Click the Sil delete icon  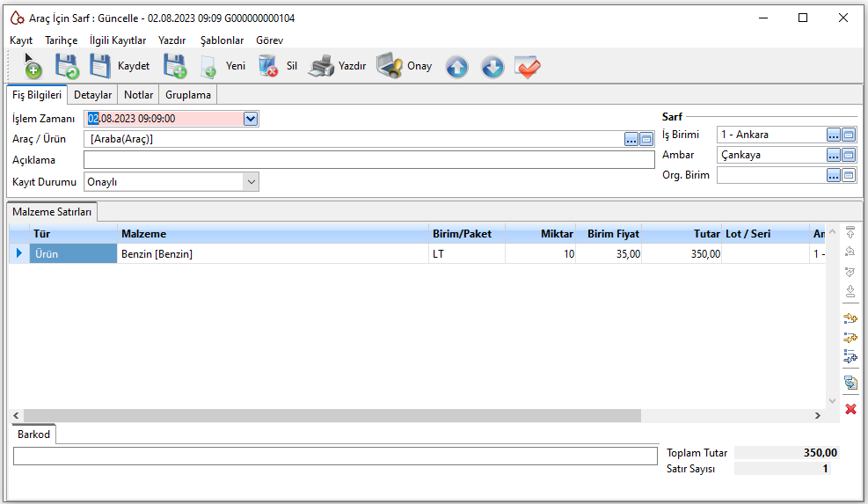[x=268, y=66]
